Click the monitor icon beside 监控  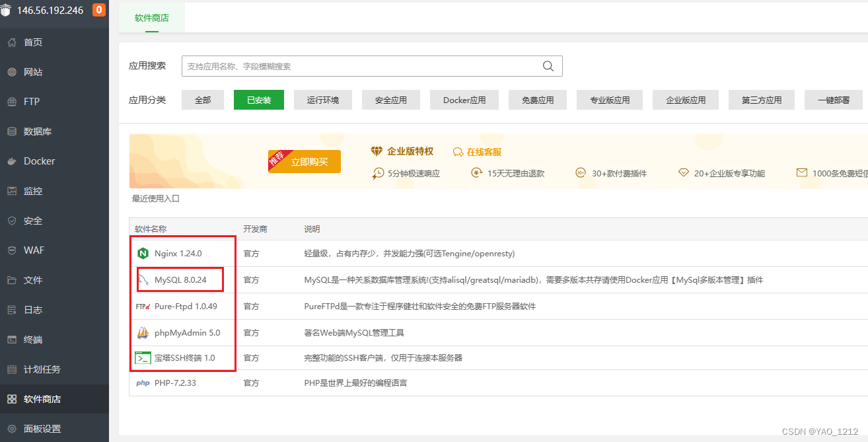tap(12, 191)
